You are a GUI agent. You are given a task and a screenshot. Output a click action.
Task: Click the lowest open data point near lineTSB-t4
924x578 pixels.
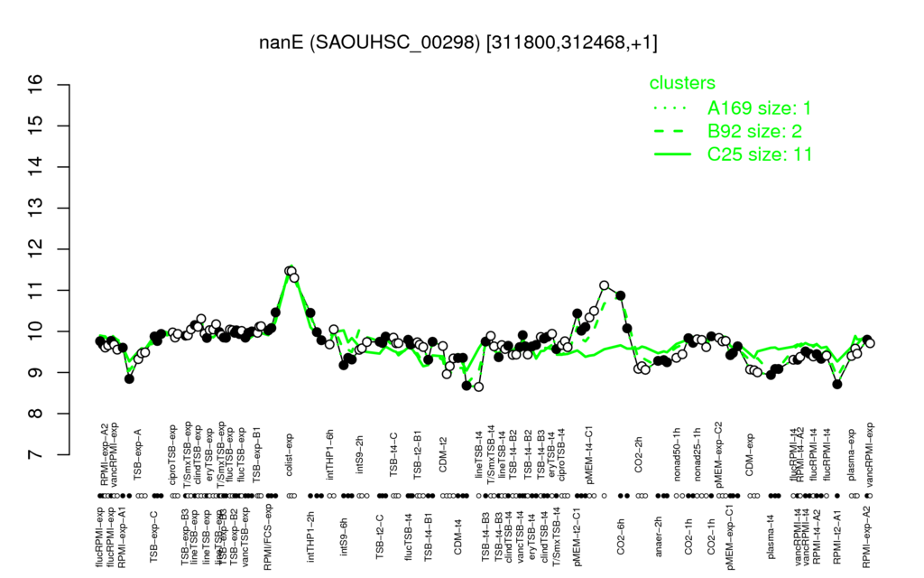pos(478,387)
